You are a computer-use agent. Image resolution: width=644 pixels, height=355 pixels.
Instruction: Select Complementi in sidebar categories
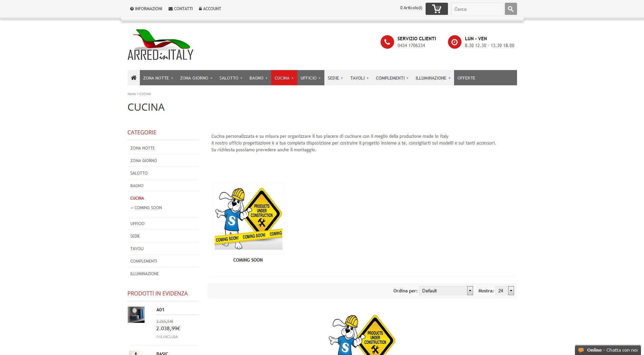[x=144, y=261]
